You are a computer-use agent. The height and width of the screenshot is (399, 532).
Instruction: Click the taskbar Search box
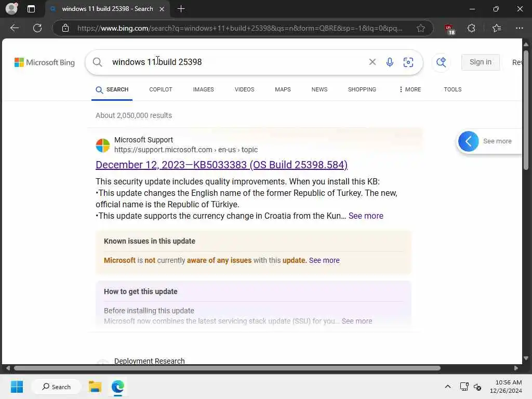click(56, 387)
